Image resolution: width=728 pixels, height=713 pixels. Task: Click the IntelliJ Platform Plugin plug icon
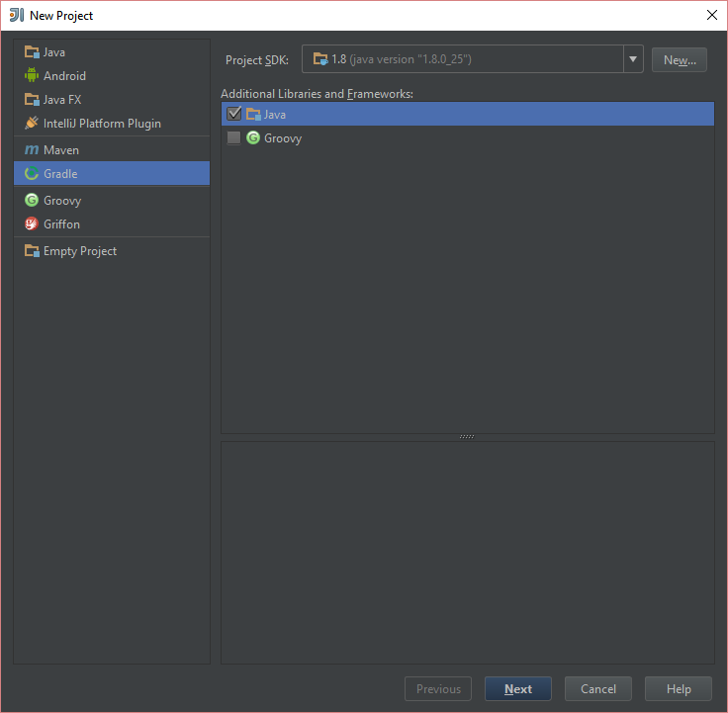(32, 123)
